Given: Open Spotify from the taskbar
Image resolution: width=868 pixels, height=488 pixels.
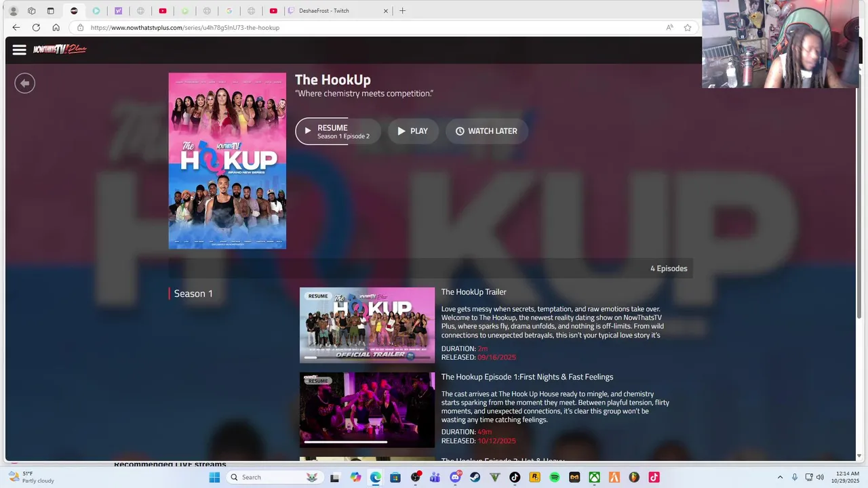Looking at the screenshot, I should (555, 477).
